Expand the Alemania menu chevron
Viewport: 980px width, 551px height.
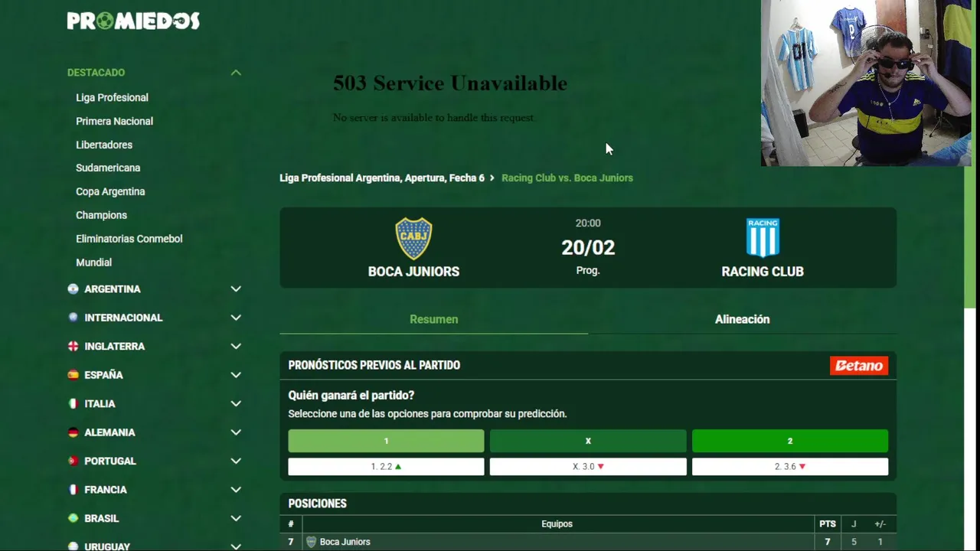point(236,432)
